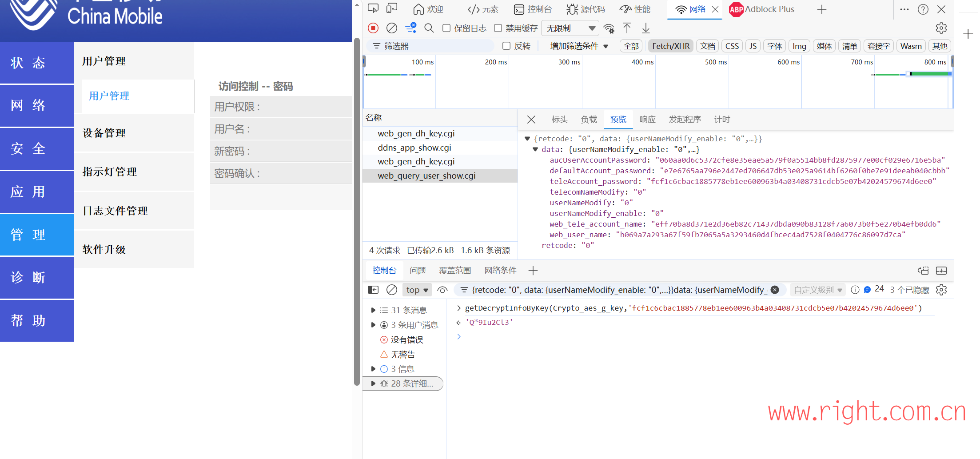
Task: Create live expression eye icon
Action: point(442,290)
